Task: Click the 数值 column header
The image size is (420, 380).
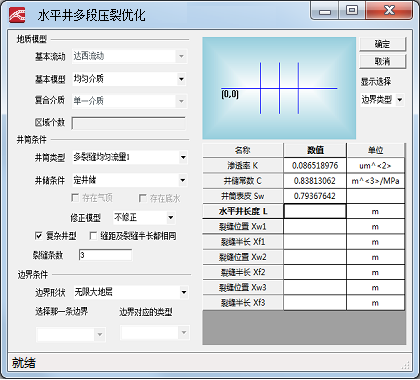Action: click(x=315, y=150)
